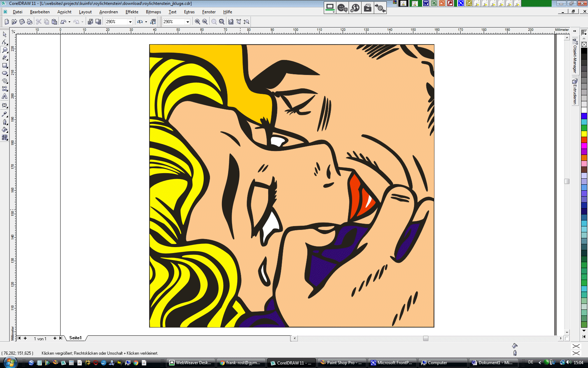Select the Text tool

(x=5, y=96)
